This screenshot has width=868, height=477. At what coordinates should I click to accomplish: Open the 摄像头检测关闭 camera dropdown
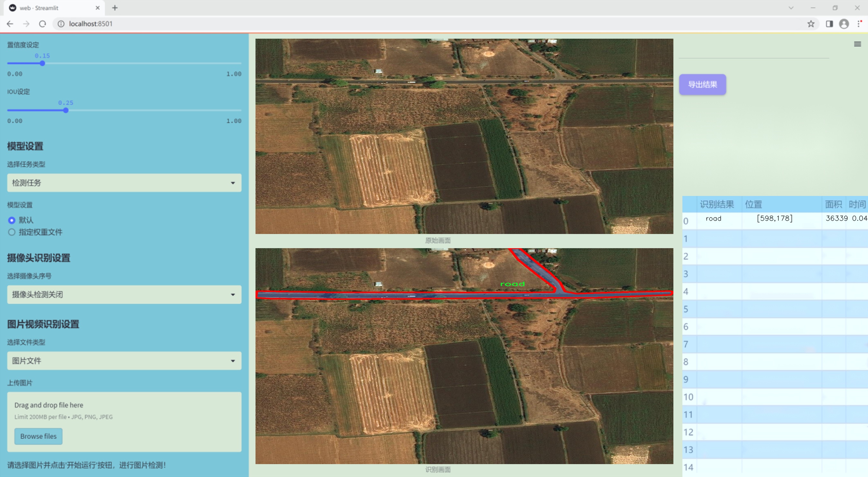tap(124, 294)
